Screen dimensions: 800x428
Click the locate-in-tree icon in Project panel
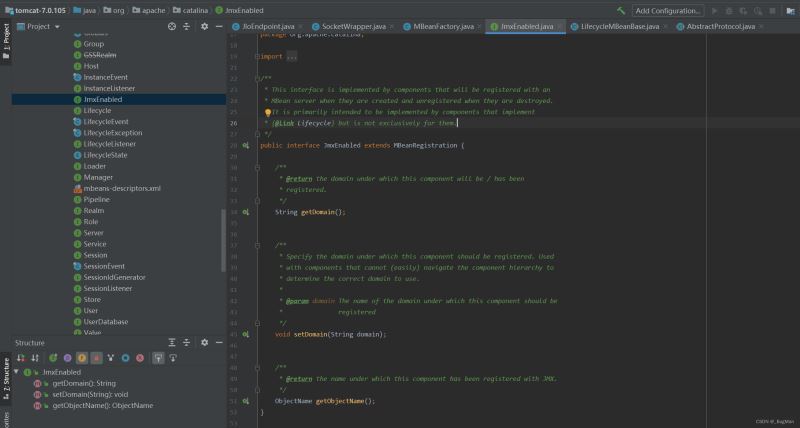pos(172,27)
